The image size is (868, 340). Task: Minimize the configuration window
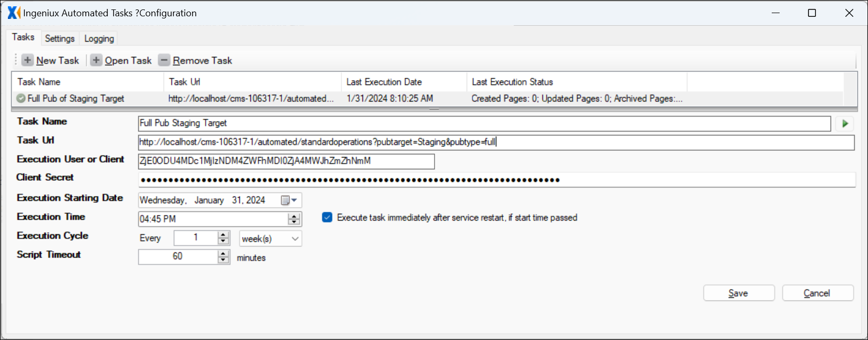pos(775,13)
